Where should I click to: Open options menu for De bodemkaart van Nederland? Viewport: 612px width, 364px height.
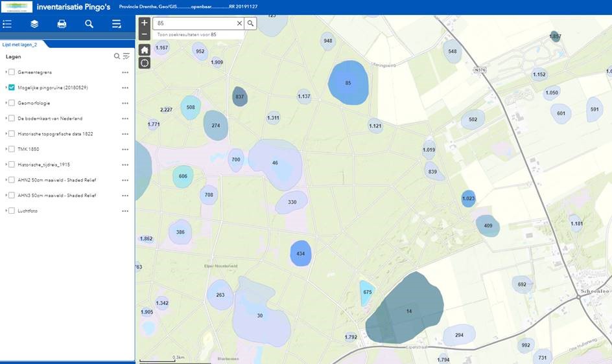(125, 119)
